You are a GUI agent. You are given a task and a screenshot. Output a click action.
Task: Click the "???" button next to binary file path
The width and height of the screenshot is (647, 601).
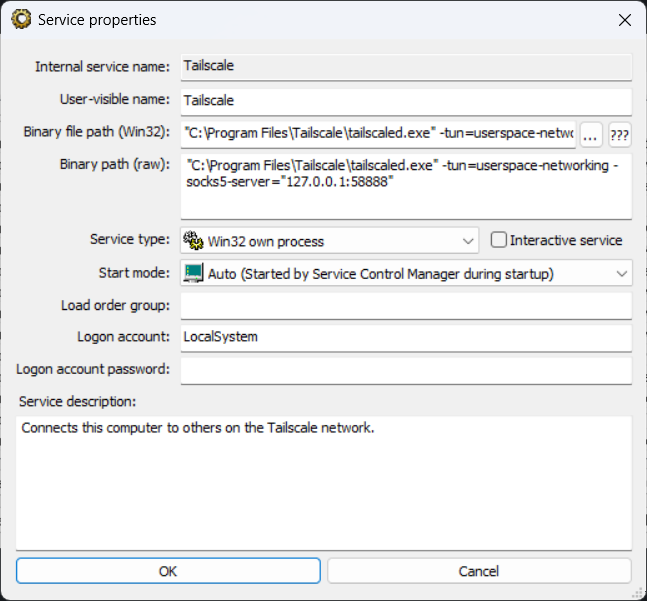[x=619, y=134]
